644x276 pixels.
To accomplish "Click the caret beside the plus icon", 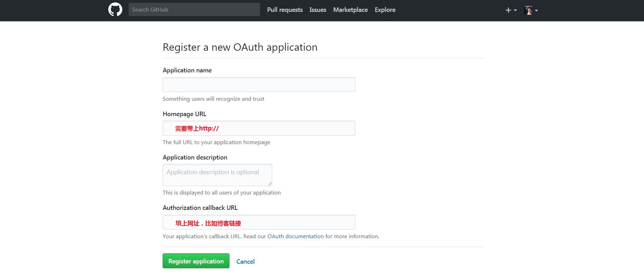I will click(x=515, y=10).
